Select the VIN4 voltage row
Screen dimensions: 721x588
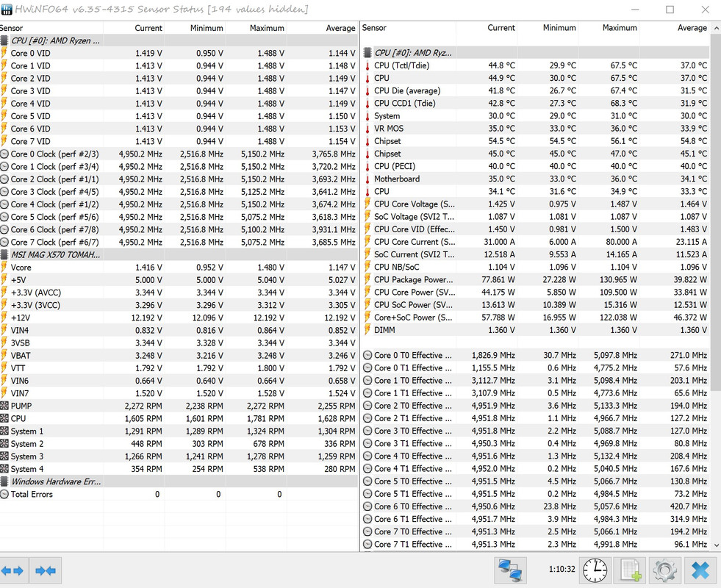click(179, 330)
